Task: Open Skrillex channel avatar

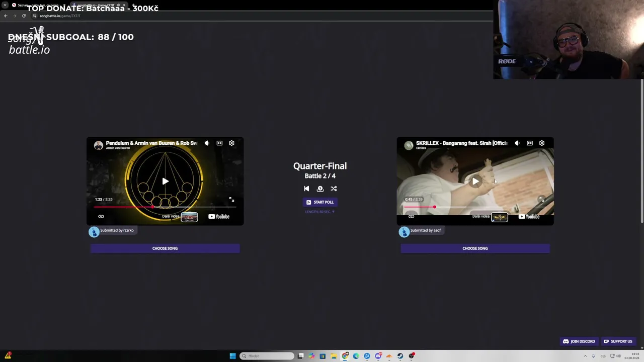Action: click(x=409, y=145)
